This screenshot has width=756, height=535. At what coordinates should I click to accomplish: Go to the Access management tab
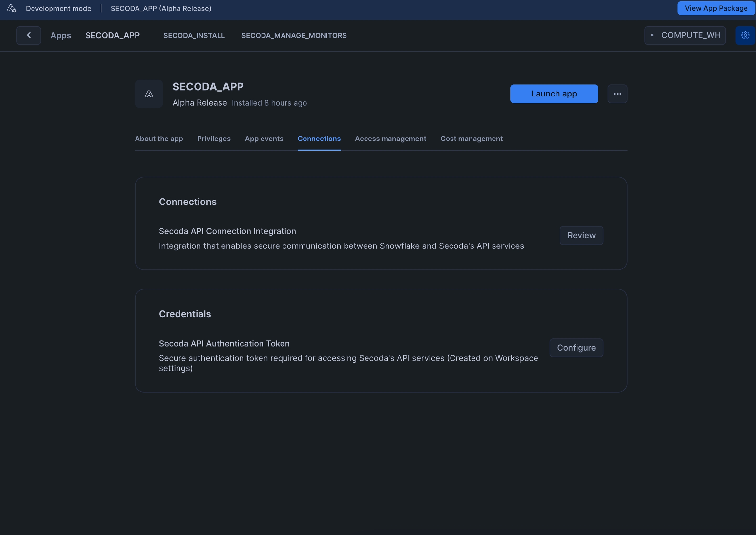pos(390,139)
